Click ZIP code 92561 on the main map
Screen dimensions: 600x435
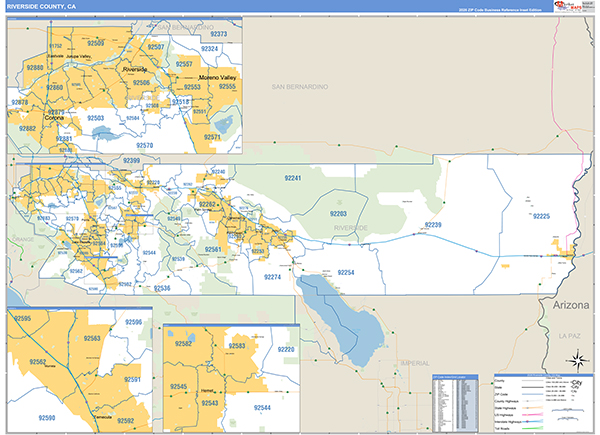213,250
